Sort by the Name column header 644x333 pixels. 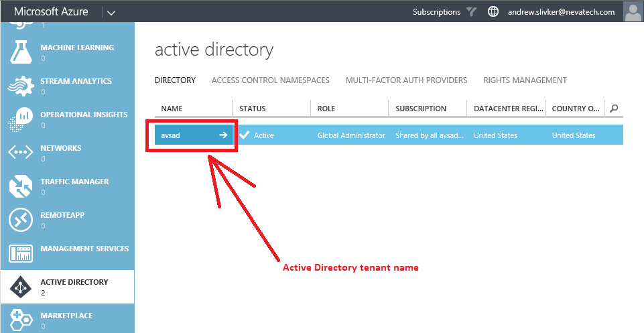point(172,109)
